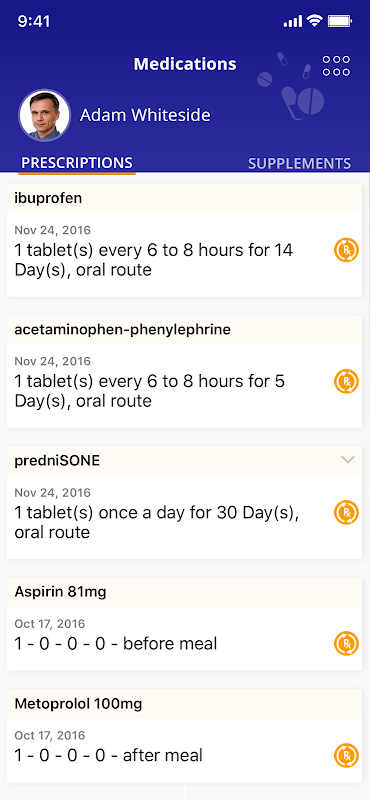370x800 pixels.
Task: Tap the predniSONE refill Rx icon
Action: coord(347,512)
